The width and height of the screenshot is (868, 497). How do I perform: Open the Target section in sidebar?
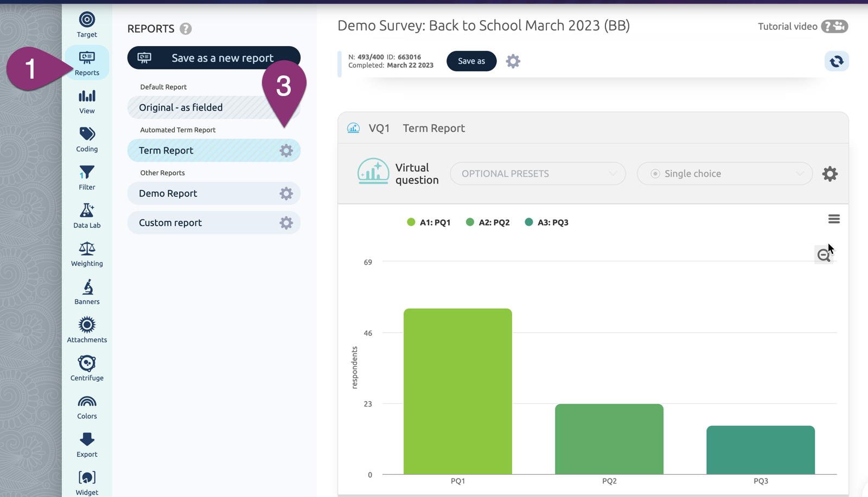pyautogui.click(x=87, y=25)
